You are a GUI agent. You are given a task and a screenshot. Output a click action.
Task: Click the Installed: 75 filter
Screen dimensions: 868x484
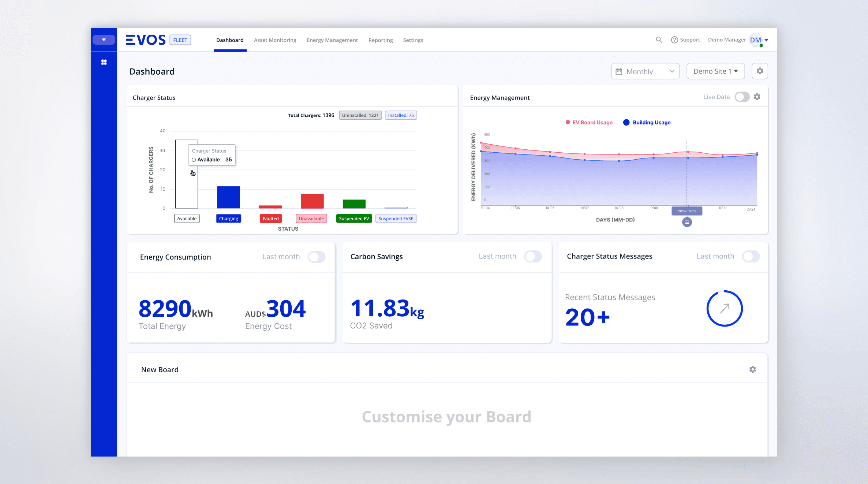point(401,115)
